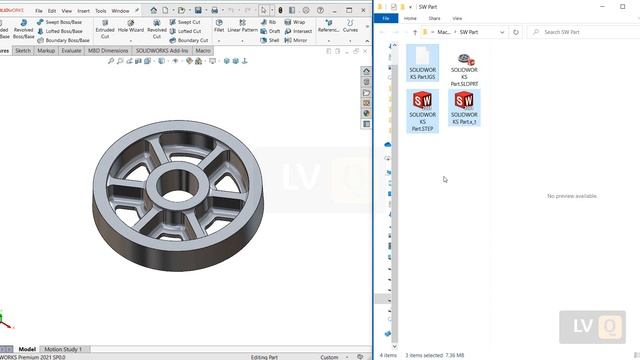Image resolution: width=640 pixels, height=360 pixels.
Task: Activate the Select cursor tool
Action: (x=264, y=10)
